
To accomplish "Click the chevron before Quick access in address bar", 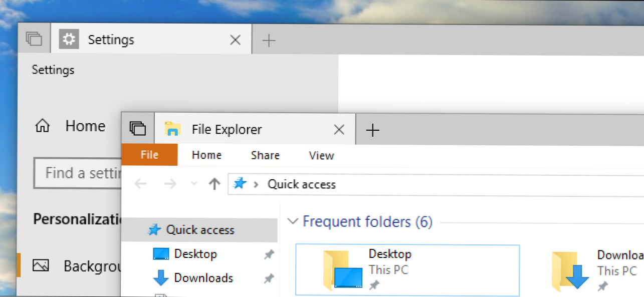I will (x=256, y=184).
